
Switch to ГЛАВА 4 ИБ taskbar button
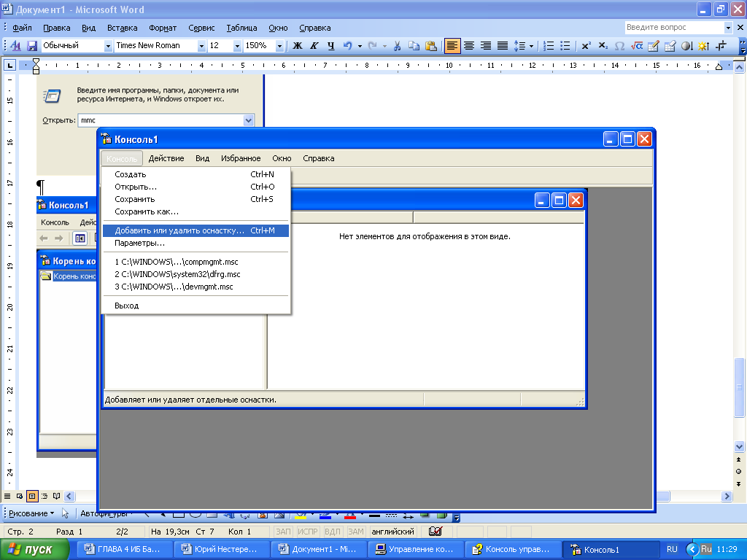[x=124, y=550]
